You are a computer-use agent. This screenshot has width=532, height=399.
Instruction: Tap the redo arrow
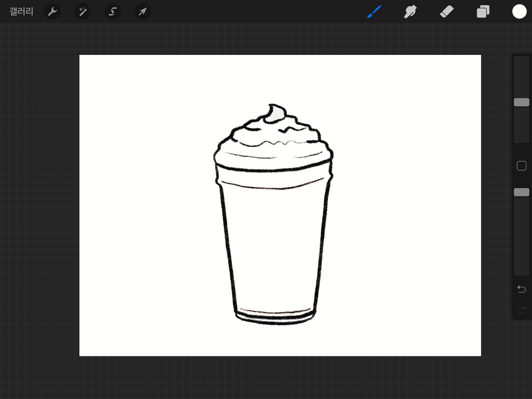(x=521, y=310)
